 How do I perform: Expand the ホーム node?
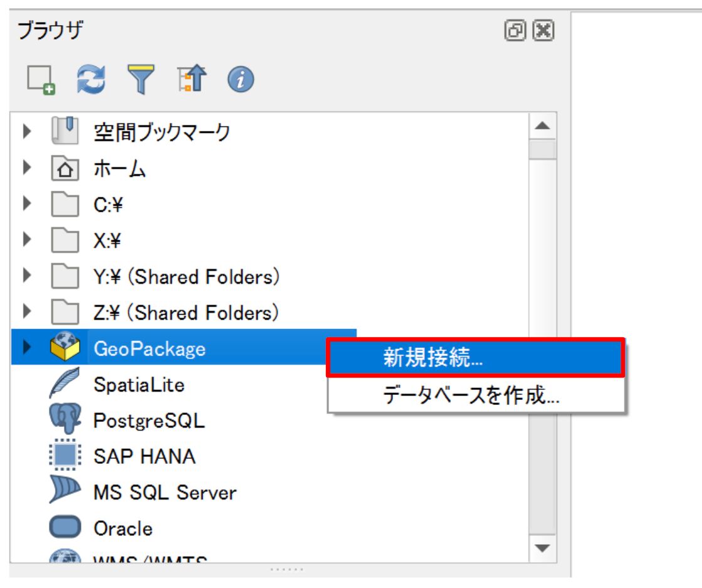click(27, 167)
